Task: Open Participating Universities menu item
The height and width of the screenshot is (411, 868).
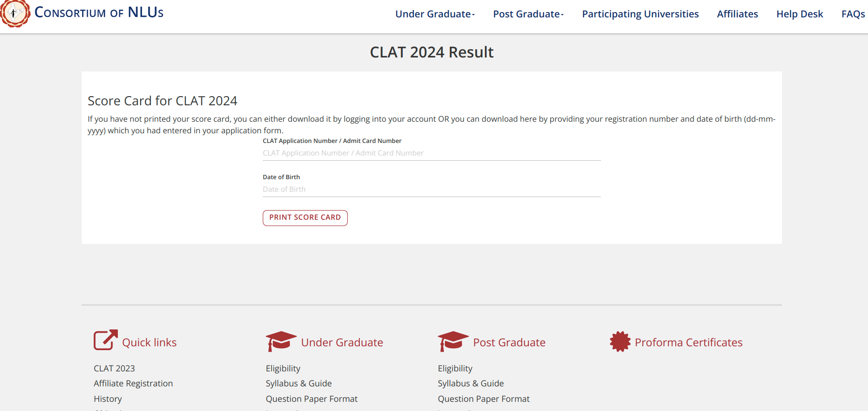Action: tap(640, 14)
